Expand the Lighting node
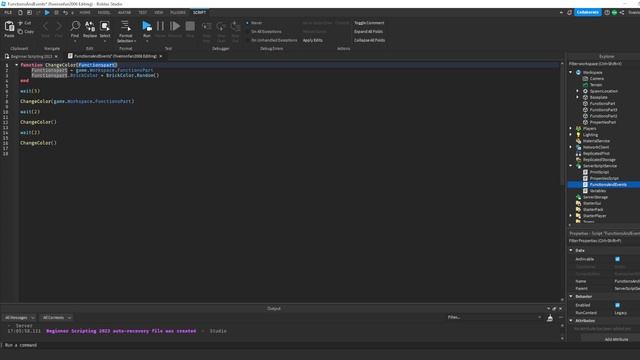640x360 pixels. point(571,135)
